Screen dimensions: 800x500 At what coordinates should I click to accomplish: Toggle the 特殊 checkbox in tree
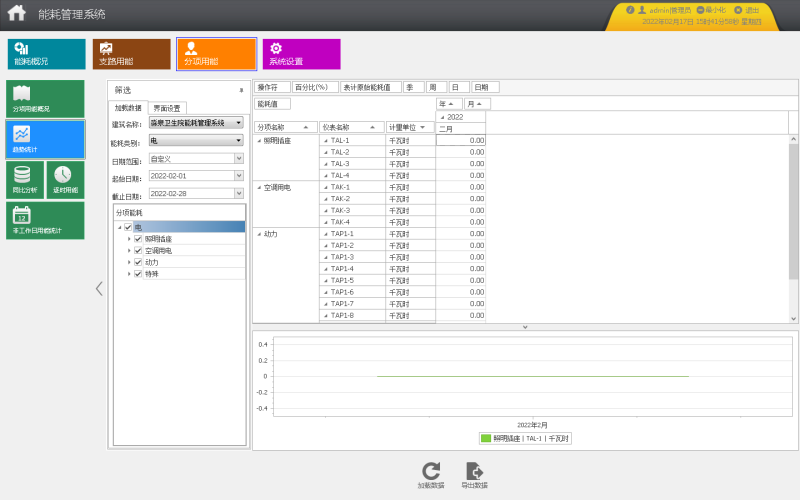138,274
